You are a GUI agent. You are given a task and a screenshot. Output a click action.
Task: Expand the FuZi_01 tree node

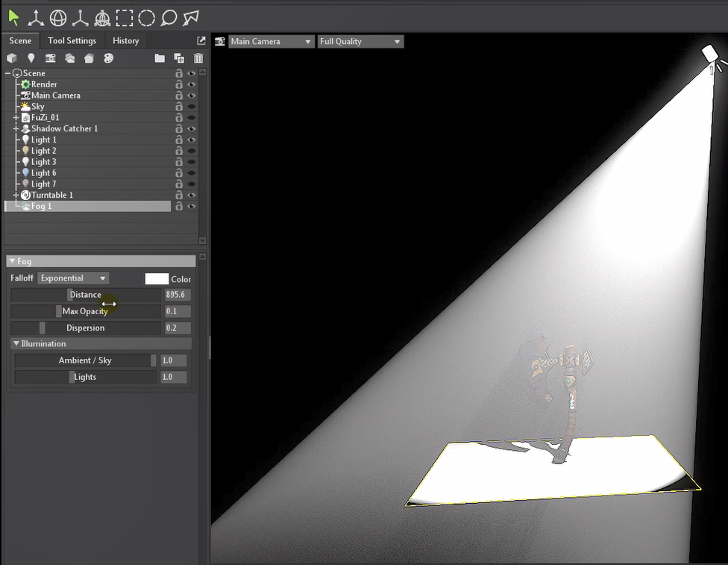coord(16,118)
